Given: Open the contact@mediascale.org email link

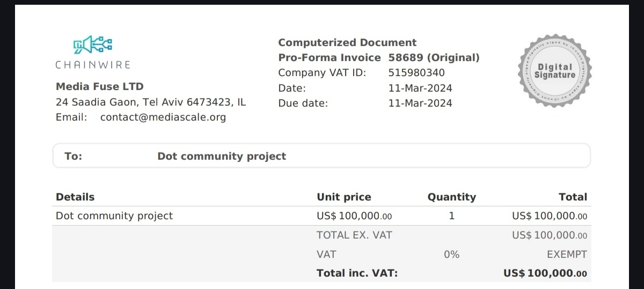Looking at the screenshot, I should [x=163, y=117].
